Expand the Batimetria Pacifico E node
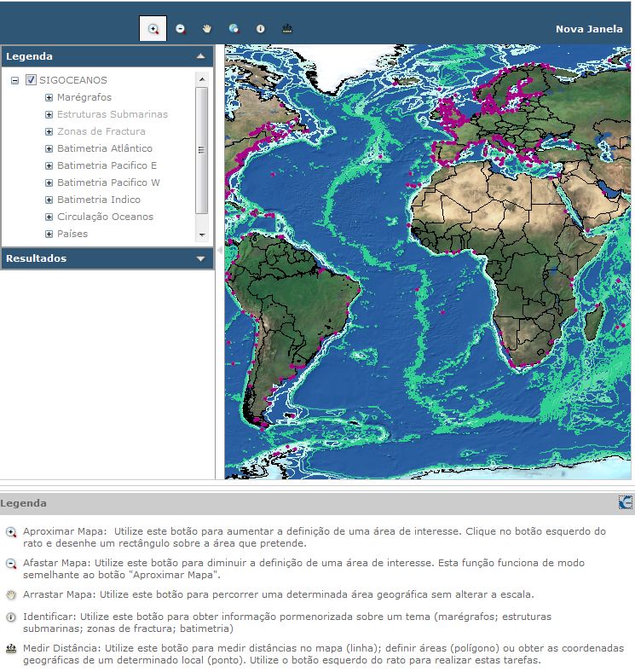635x672 pixels. click(49, 165)
